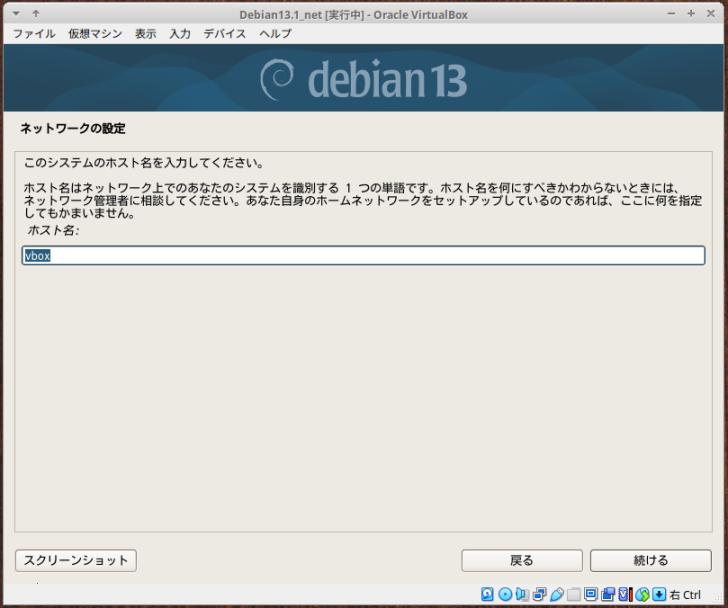The height and width of the screenshot is (608, 728).
Task: Click the up-arrow button in title bar
Action: [x=36, y=13]
